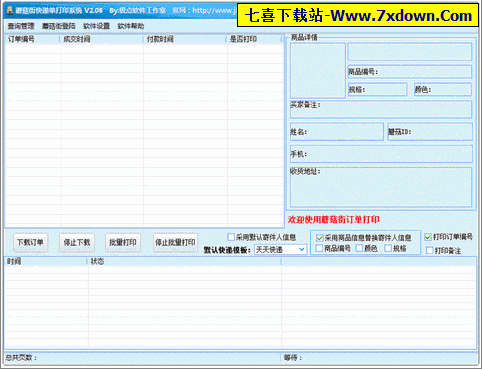Click the 停止批量打印 button
The width and height of the screenshot is (482, 369).
pos(175,242)
